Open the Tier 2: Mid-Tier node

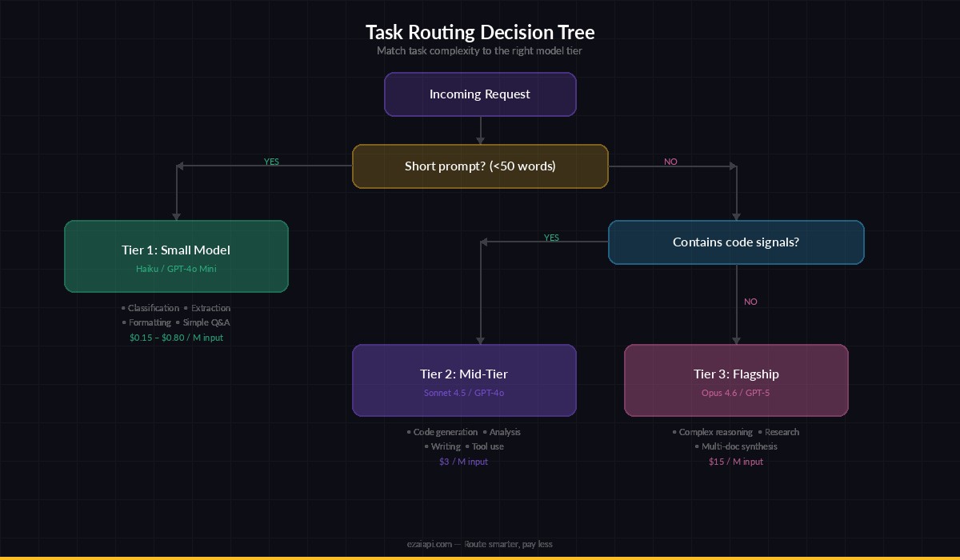click(464, 374)
